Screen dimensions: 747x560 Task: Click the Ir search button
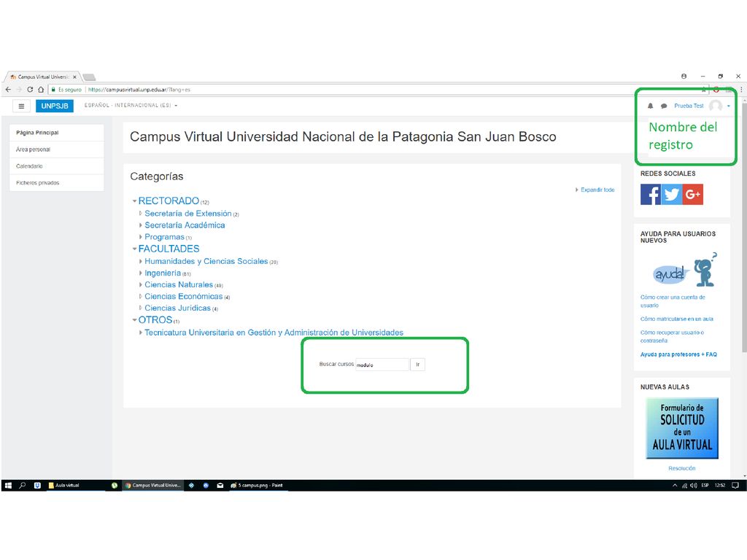point(417,365)
